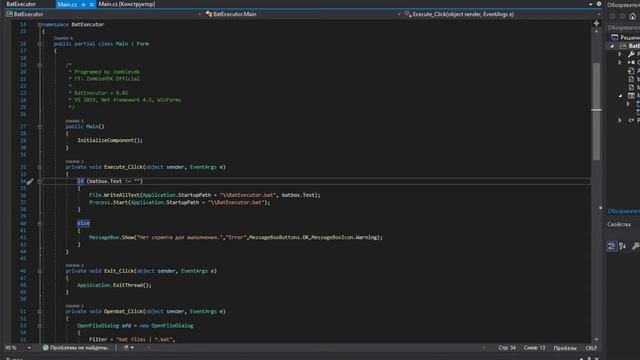The image size is (640, 360).
Task: Close the Main.cs tab
Action: click(x=92, y=4)
